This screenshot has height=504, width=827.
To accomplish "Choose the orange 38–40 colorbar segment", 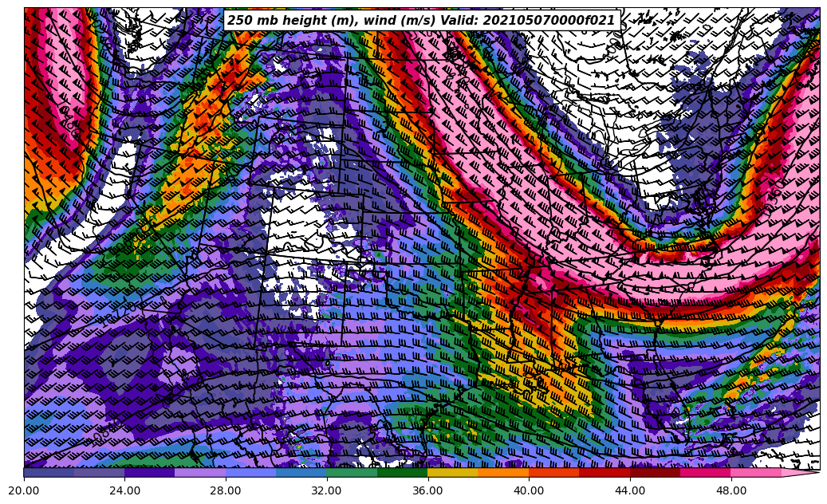I will coord(503,472).
